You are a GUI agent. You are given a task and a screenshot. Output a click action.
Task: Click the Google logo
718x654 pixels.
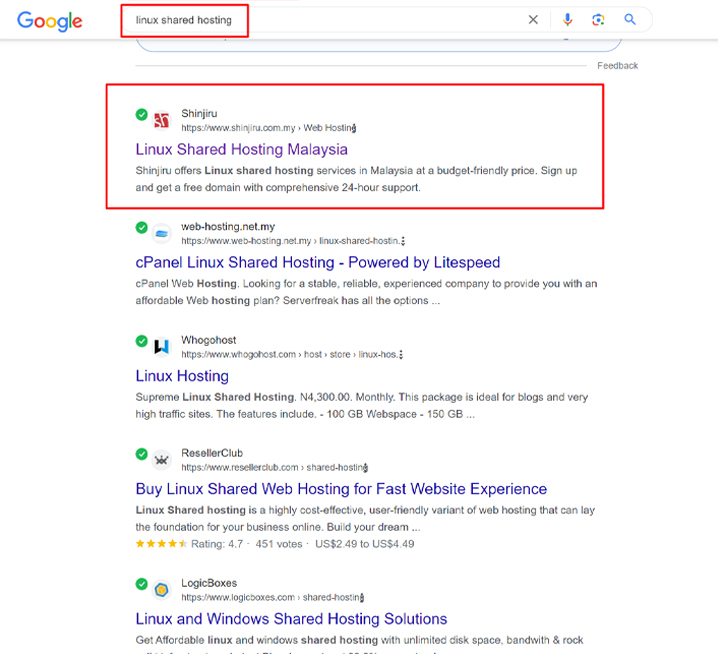coord(49,21)
